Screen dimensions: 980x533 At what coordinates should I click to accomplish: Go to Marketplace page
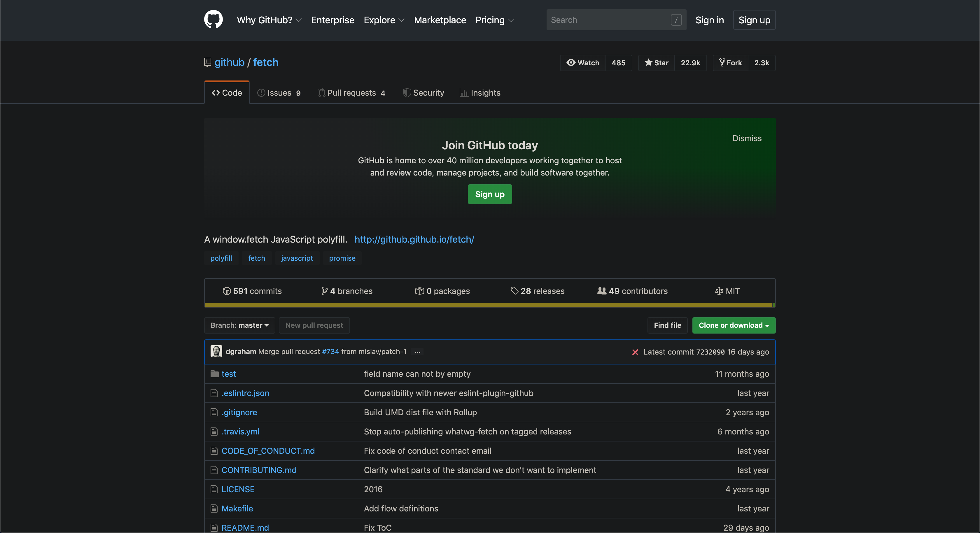click(440, 20)
